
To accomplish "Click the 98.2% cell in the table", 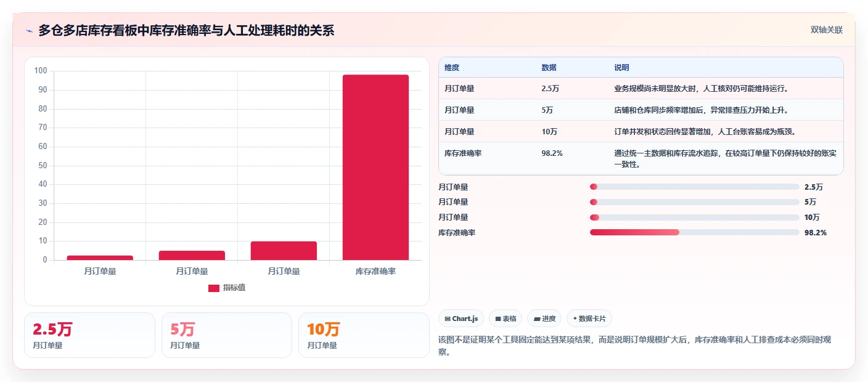I will [552, 153].
